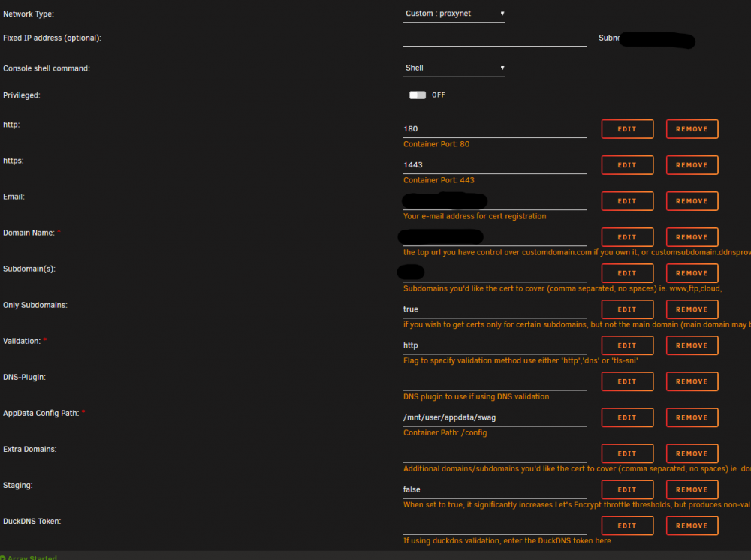Open the Console shell command dropdown
The height and width of the screenshot is (560, 751).
[454, 68]
